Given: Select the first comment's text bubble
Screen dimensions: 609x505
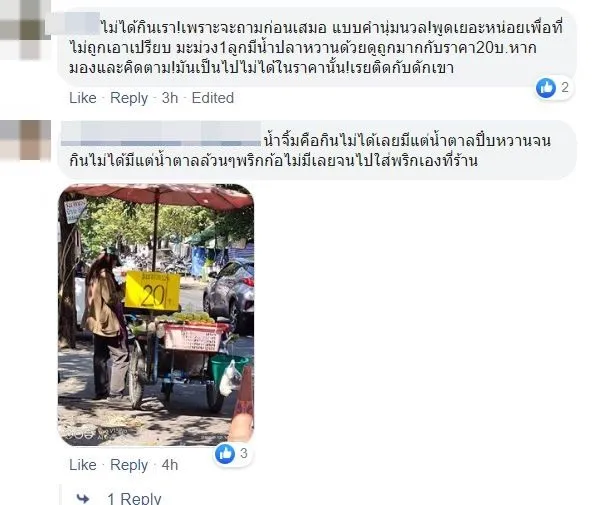Looking at the screenshot, I should pos(317,47).
